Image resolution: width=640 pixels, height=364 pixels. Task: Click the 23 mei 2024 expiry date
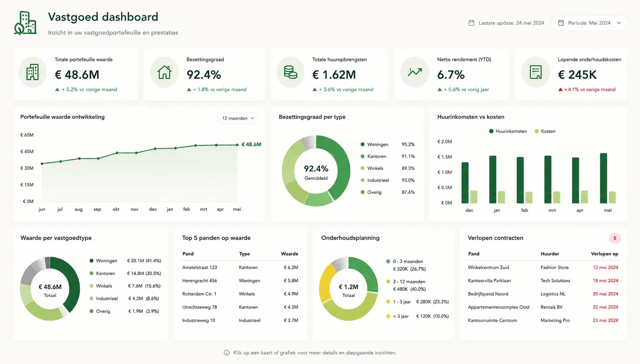[x=605, y=320]
